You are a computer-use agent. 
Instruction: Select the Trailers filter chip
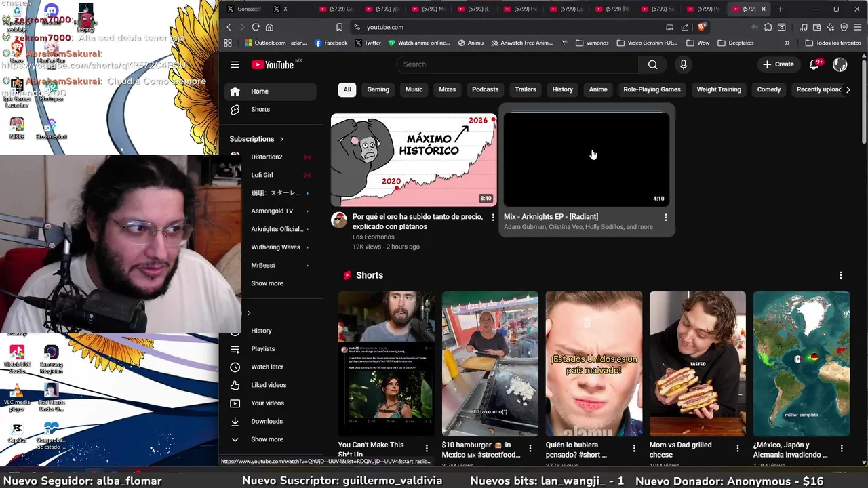coord(526,89)
